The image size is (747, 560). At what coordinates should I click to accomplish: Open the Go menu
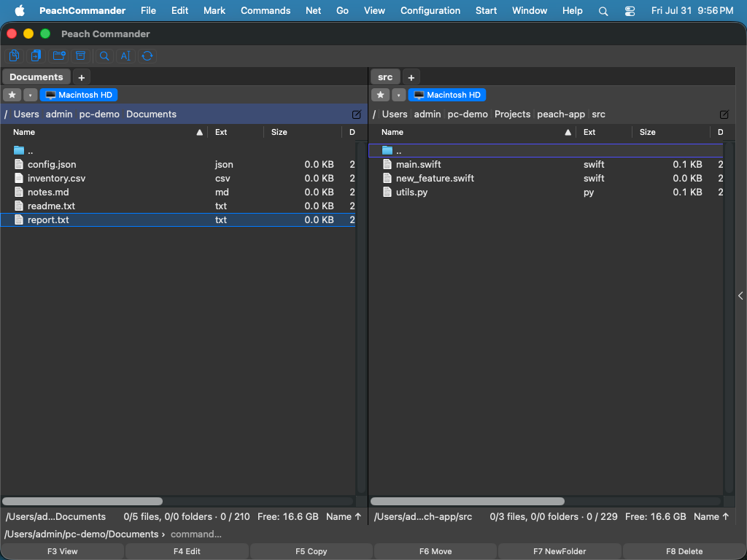(343, 10)
